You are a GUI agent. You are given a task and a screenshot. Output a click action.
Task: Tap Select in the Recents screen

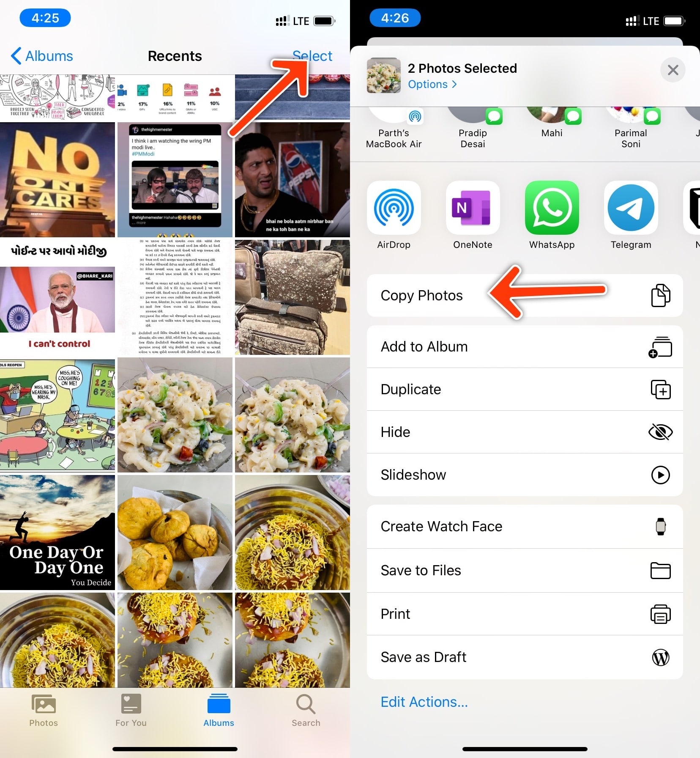click(312, 55)
